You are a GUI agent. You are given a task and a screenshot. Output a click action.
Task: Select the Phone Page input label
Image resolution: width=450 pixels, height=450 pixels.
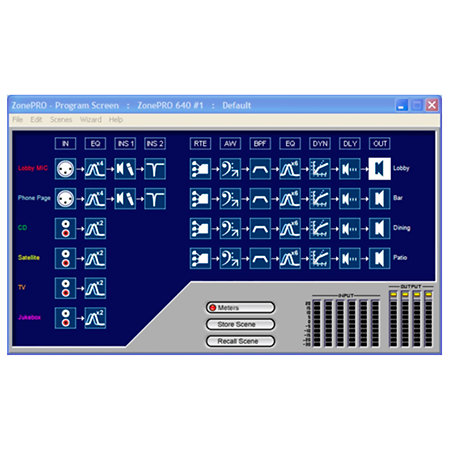click(34, 198)
